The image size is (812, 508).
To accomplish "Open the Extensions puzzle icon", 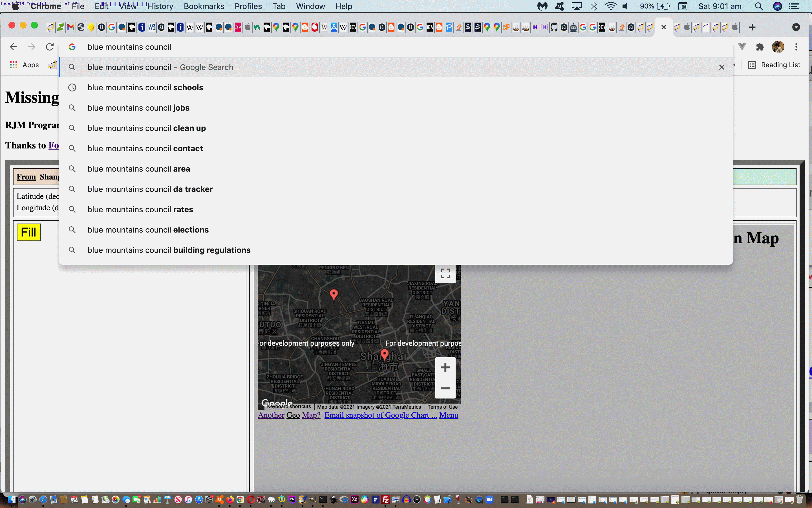I will click(760, 47).
